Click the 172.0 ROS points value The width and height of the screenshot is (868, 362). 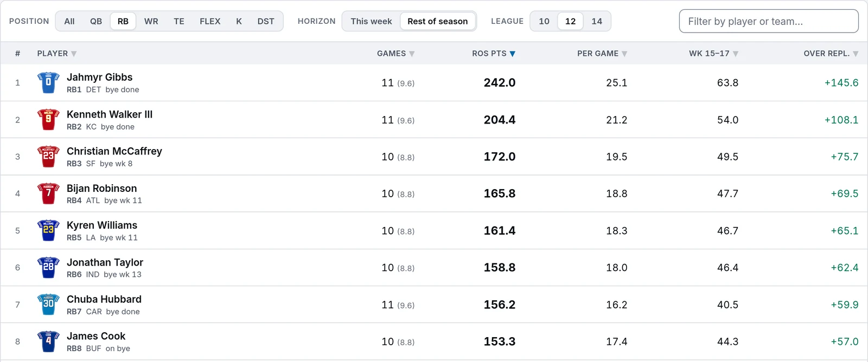pyautogui.click(x=500, y=157)
